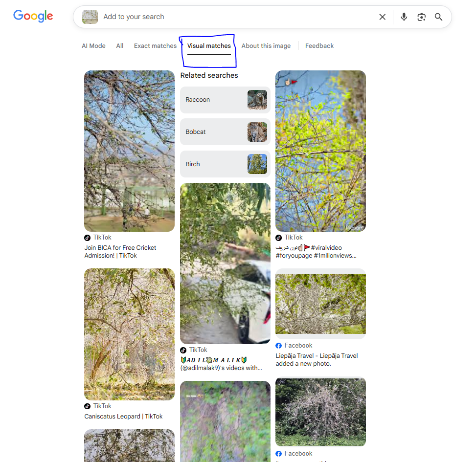Select the All tab
476x462 pixels.
click(x=119, y=45)
